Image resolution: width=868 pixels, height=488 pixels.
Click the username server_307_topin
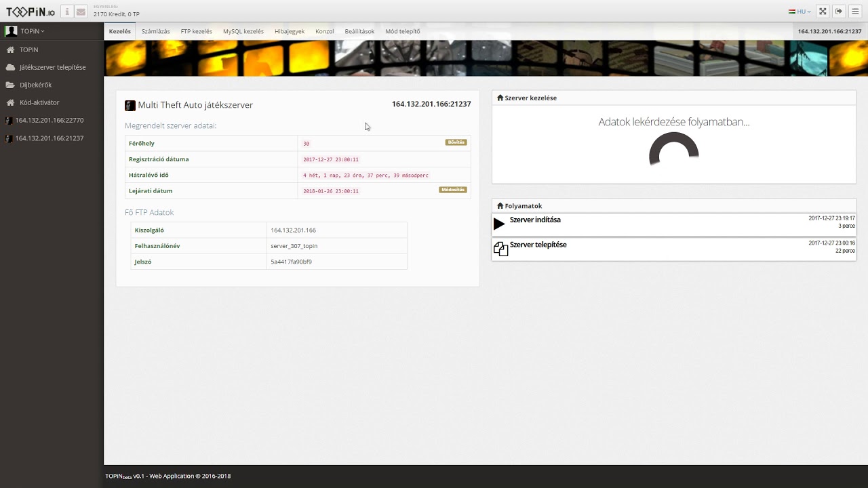coord(294,246)
